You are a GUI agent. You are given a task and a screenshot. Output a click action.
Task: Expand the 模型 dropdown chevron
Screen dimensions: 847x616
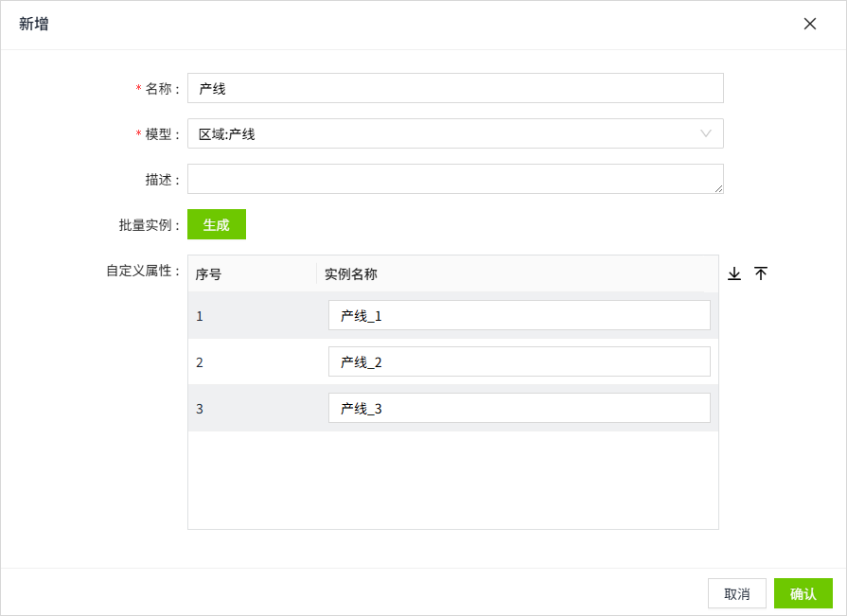click(x=705, y=133)
